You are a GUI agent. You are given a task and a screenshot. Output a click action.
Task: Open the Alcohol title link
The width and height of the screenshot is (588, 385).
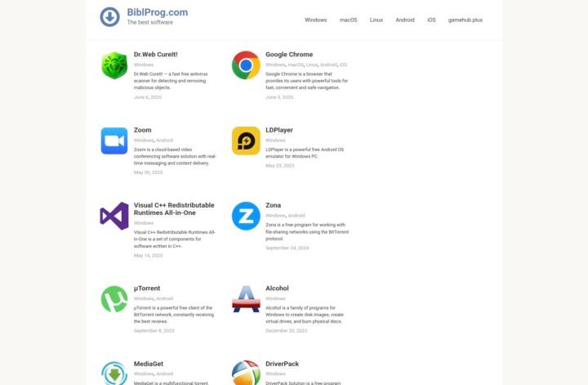(x=277, y=289)
